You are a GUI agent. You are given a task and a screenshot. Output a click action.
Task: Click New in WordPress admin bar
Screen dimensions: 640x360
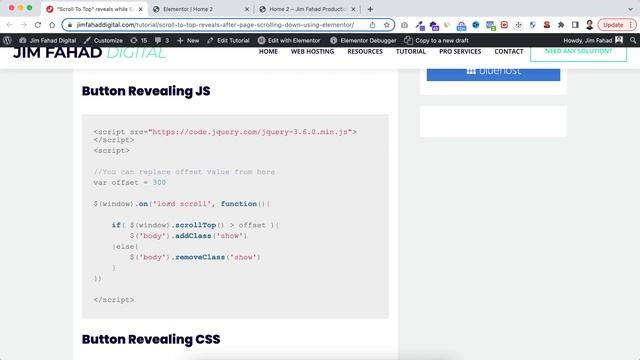tap(188, 40)
